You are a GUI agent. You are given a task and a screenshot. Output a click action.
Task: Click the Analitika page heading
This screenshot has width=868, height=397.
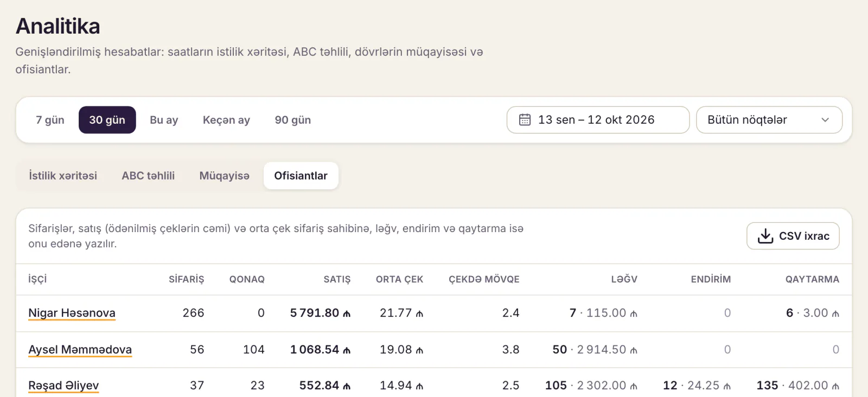pos(58,26)
